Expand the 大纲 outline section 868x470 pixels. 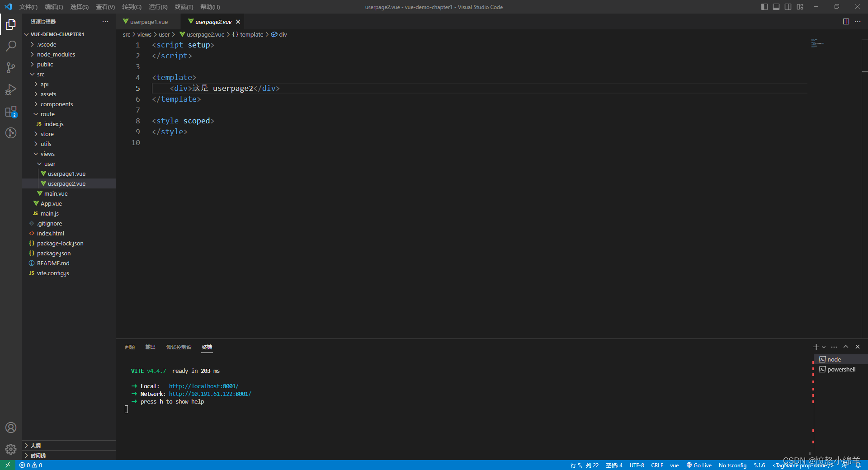coord(69,446)
